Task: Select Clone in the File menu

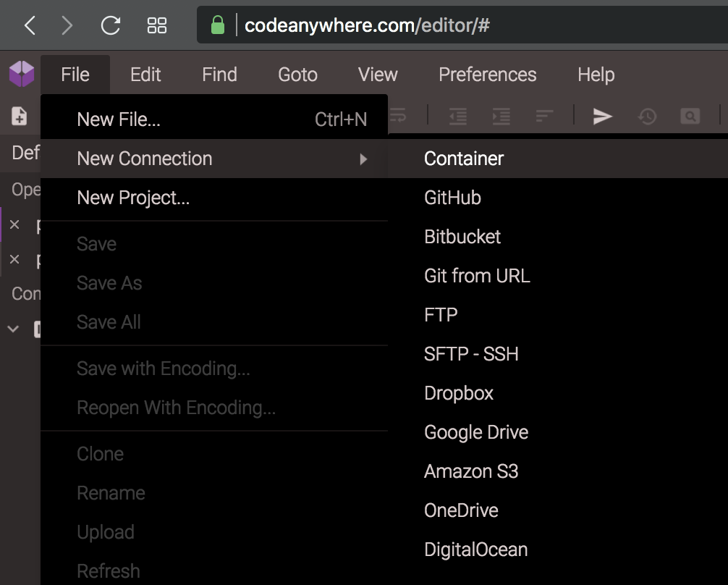Action: pos(214,454)
